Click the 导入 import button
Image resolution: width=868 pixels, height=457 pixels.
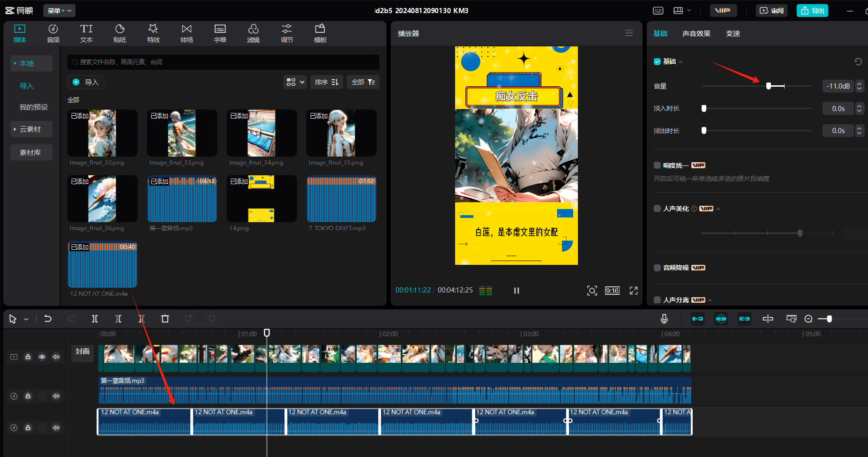(86, 82)
